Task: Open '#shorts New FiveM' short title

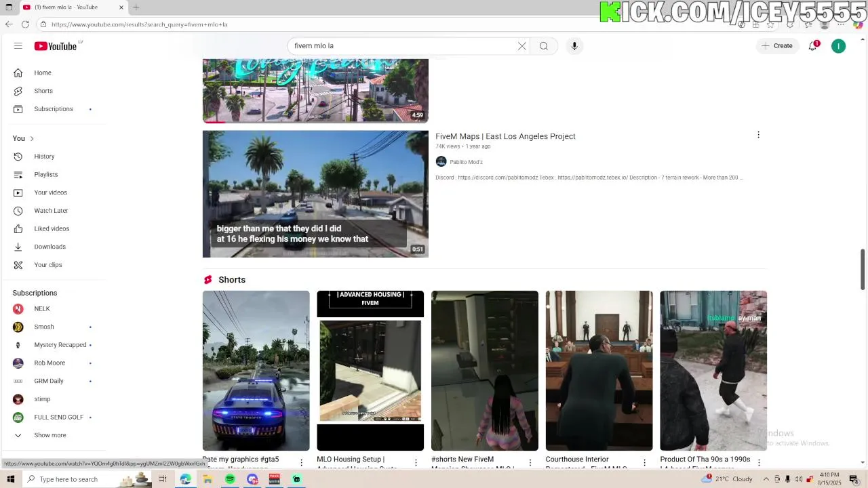Action: tap(473, 463)
